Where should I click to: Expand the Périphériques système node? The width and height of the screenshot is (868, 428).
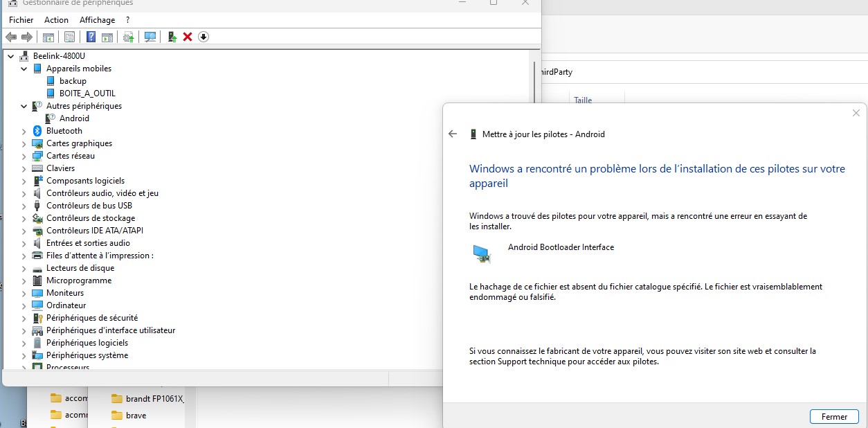(24, 355)
